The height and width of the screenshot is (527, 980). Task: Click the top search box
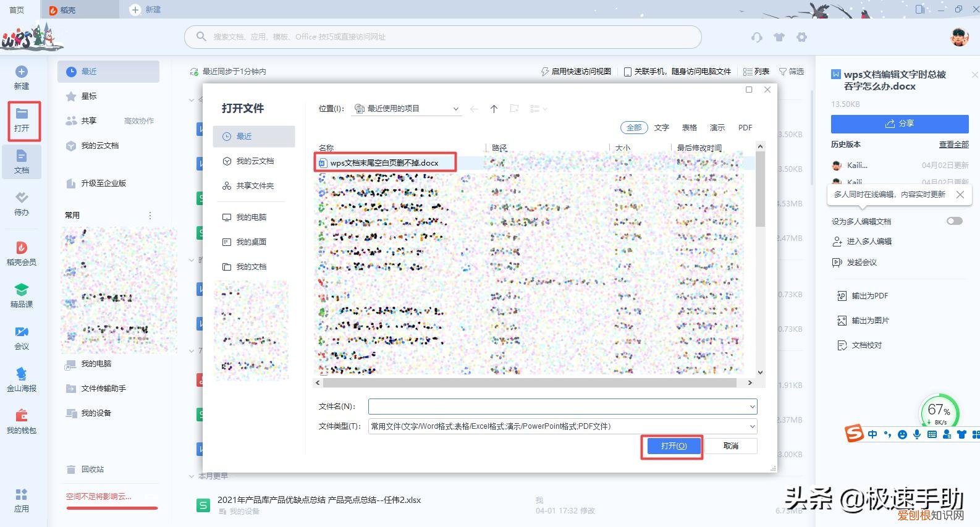[x=443, y=37]
